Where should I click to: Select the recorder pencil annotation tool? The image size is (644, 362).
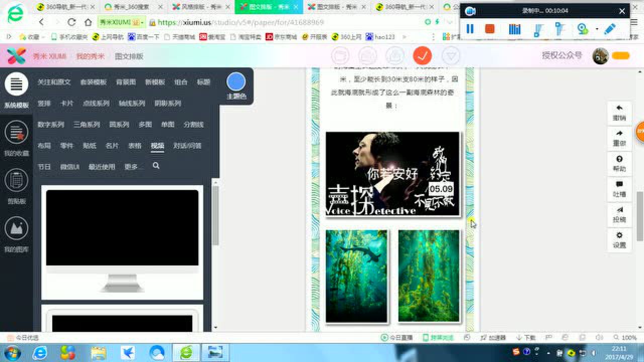[610, 29]
